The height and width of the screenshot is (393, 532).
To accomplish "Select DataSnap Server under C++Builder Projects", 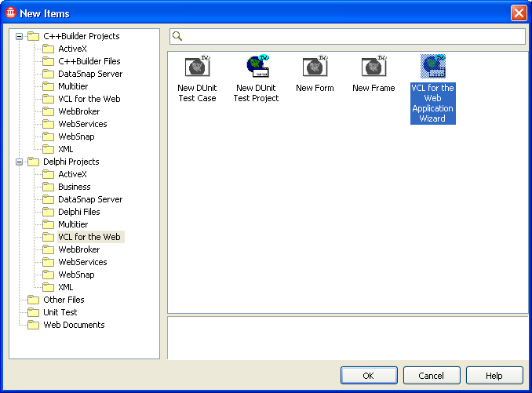I will point(90,74).
